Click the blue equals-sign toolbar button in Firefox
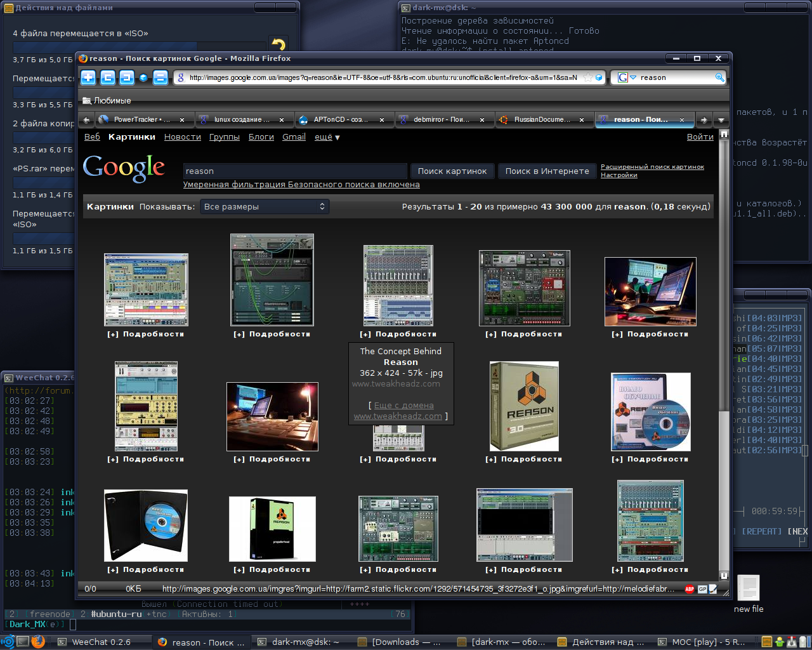The height and width of the screenshot is (650, 812). point(161,77)
